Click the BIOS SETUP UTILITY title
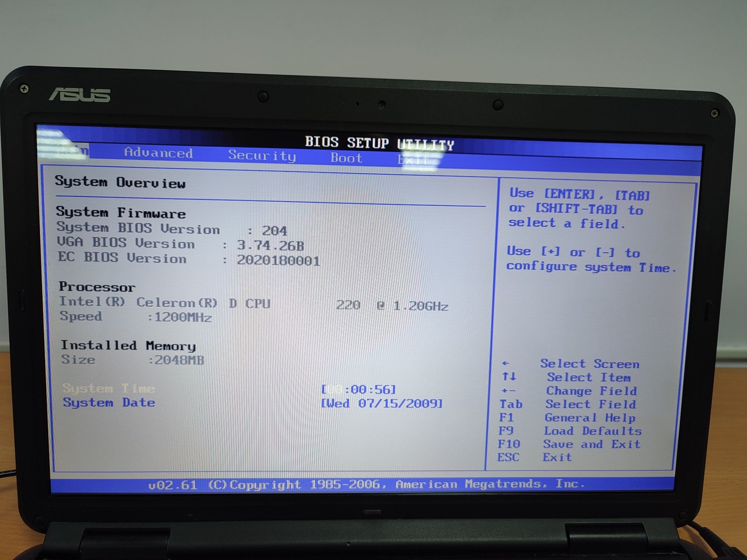747x560 pixels. pos(379,143)
